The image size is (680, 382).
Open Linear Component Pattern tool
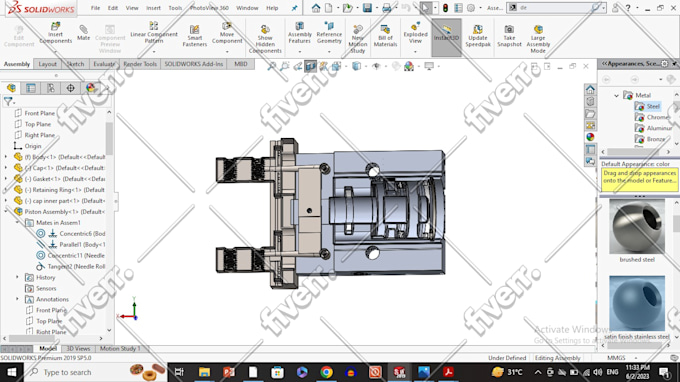tap(154, 33)
